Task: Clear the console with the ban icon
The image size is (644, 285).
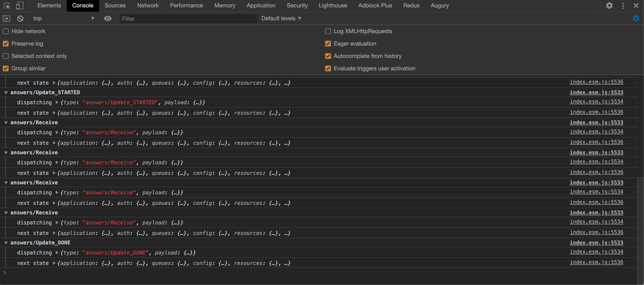Action: pyautogui.click(x=20, y=19)
